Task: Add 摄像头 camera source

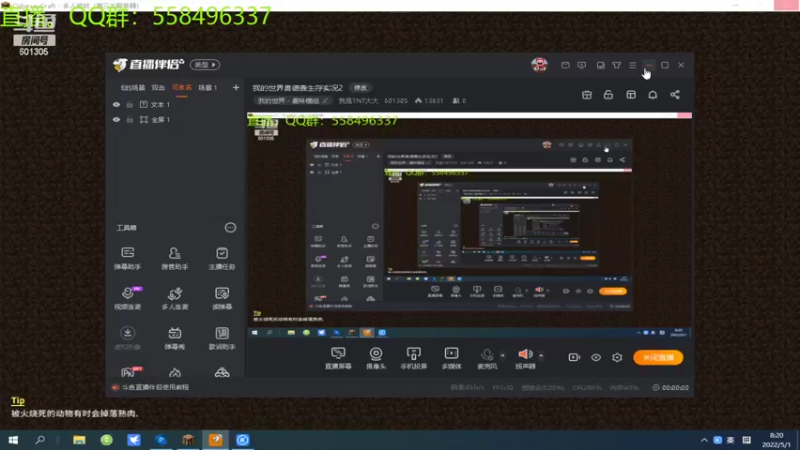Action: coord(376,358)
